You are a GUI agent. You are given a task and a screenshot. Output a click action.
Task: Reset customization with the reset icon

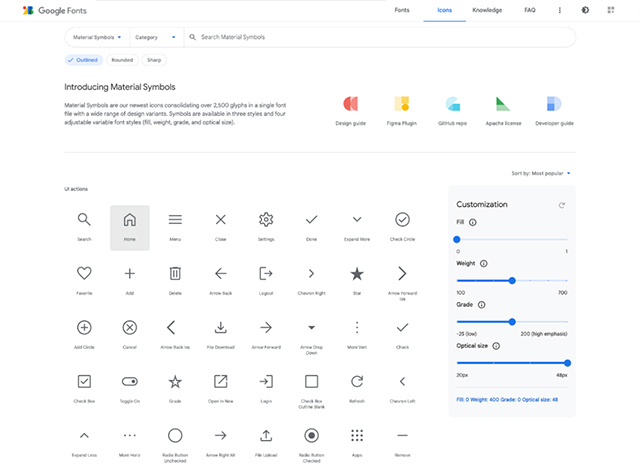562,205
